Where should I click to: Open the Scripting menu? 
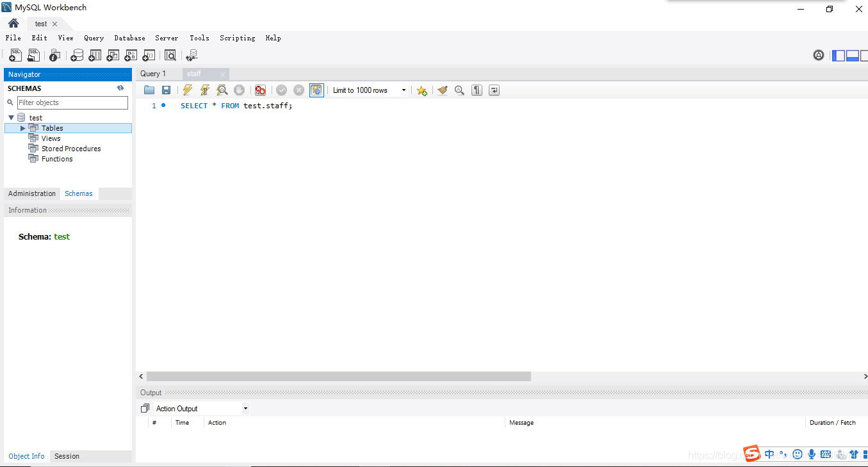238,38
